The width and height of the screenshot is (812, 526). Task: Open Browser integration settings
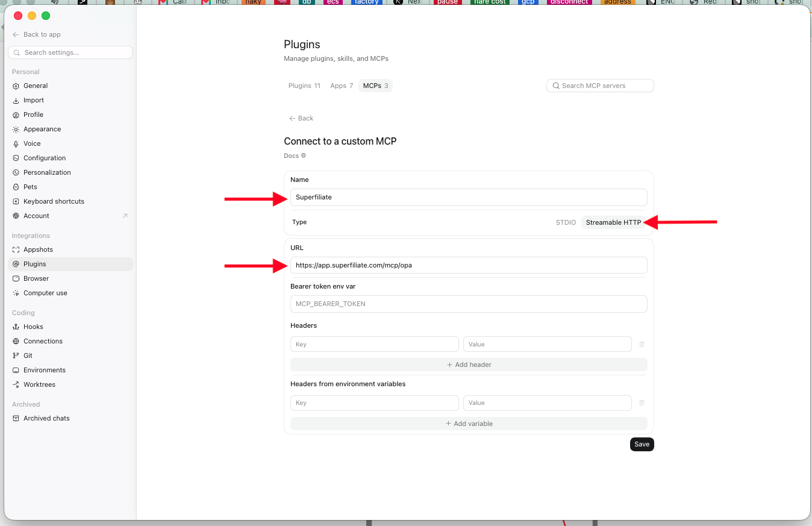point(70,278)
